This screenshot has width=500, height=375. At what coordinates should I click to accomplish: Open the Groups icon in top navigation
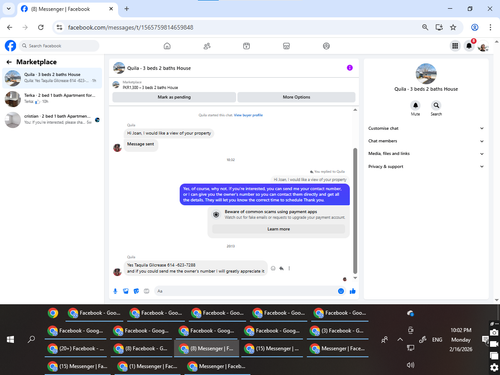point(326,46)
